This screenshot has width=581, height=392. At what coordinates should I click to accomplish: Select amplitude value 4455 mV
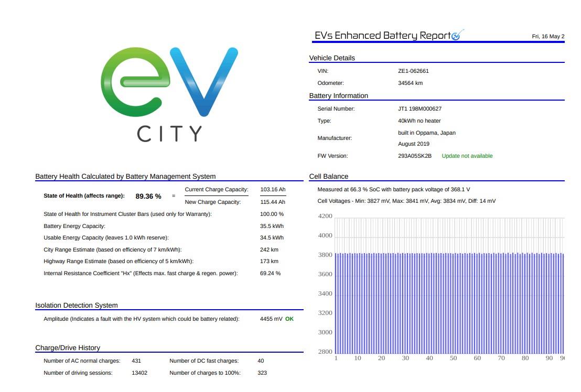point(271,319)
